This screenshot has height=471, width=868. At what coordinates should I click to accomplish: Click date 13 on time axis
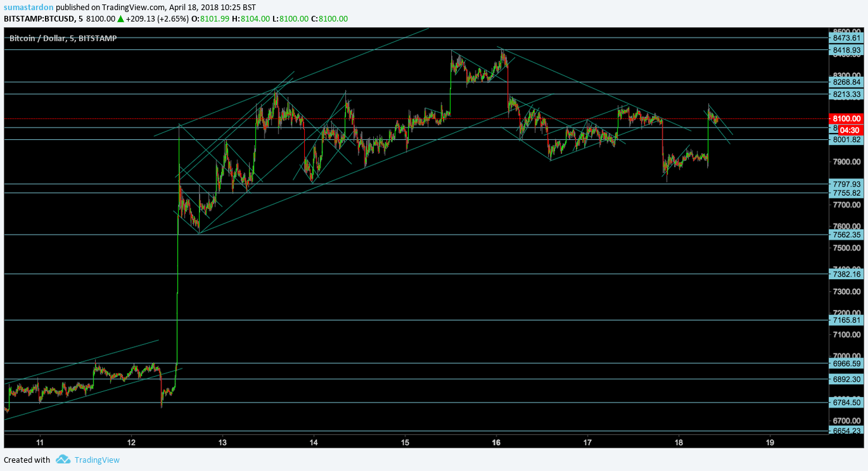222,443
